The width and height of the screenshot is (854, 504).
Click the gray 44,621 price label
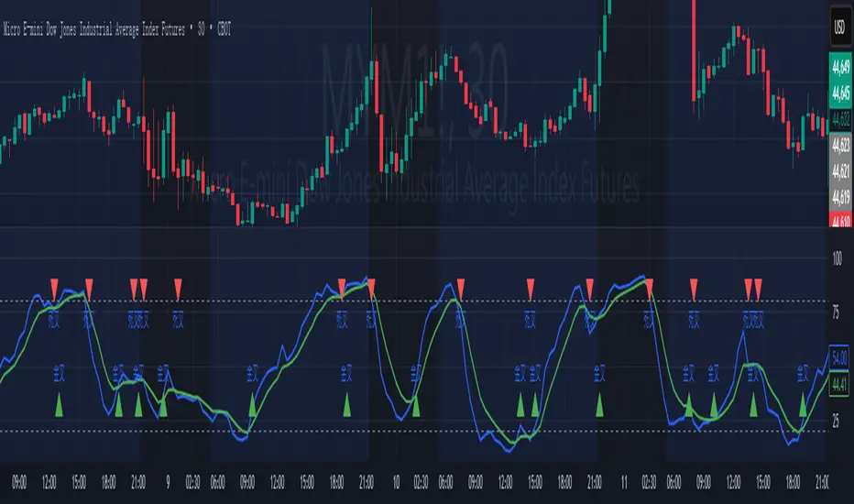(x=841, y=171)
